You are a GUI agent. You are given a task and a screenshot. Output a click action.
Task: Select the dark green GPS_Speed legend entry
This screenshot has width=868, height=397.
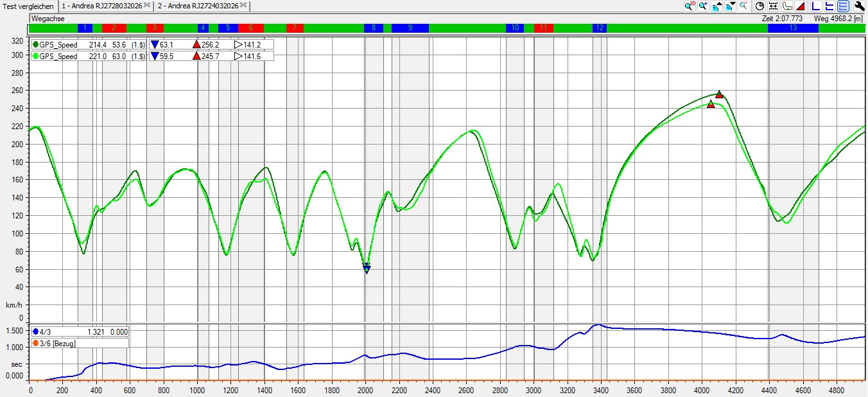58,45
